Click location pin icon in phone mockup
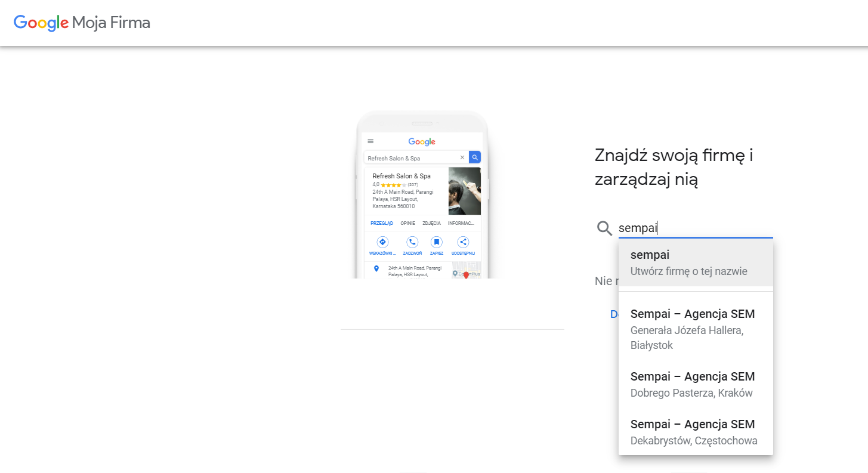868x473 pixels. tap(376, 269)
